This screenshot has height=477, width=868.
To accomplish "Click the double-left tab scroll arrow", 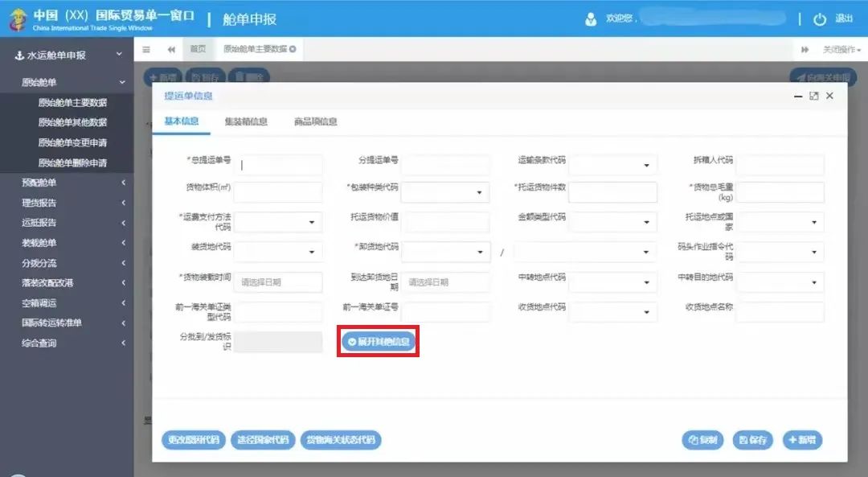I will pos(171,49).
